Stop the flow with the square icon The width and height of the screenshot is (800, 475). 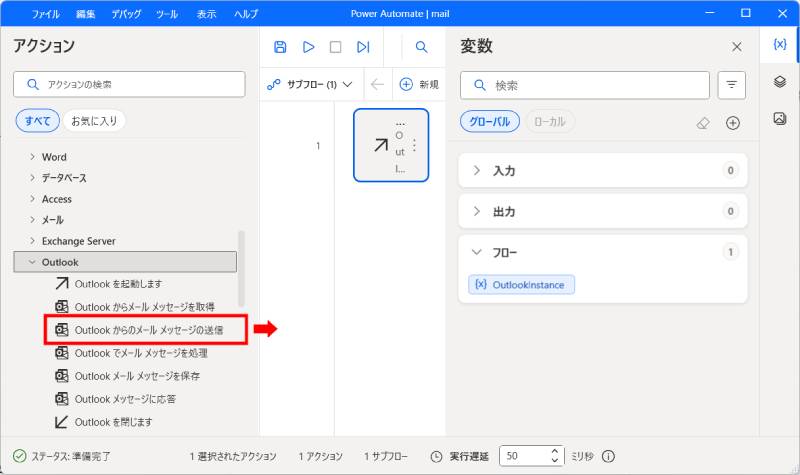335,47
